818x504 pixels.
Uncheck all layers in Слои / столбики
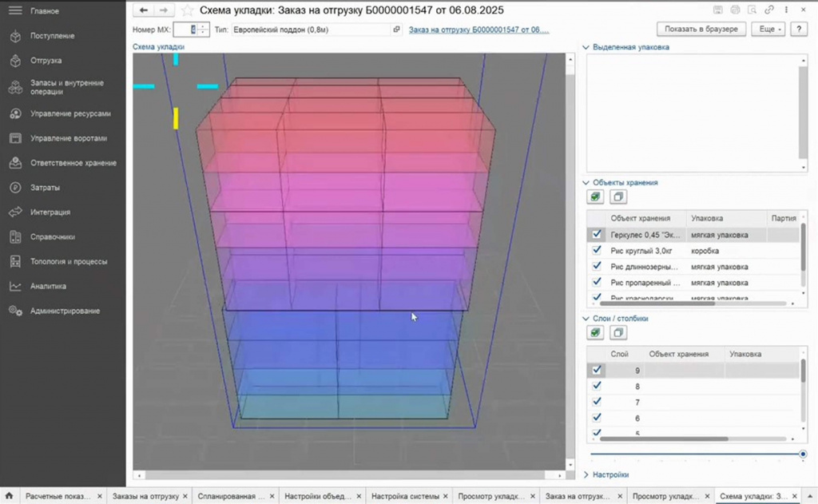[618, 332]
